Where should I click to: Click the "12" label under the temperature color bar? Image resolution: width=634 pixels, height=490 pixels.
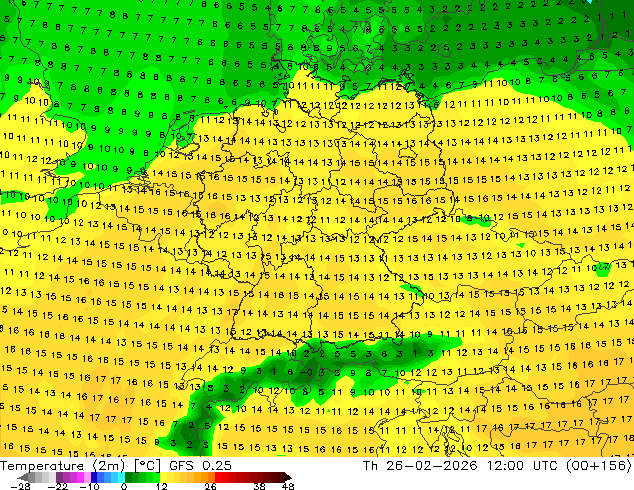[x=162, y=486]
